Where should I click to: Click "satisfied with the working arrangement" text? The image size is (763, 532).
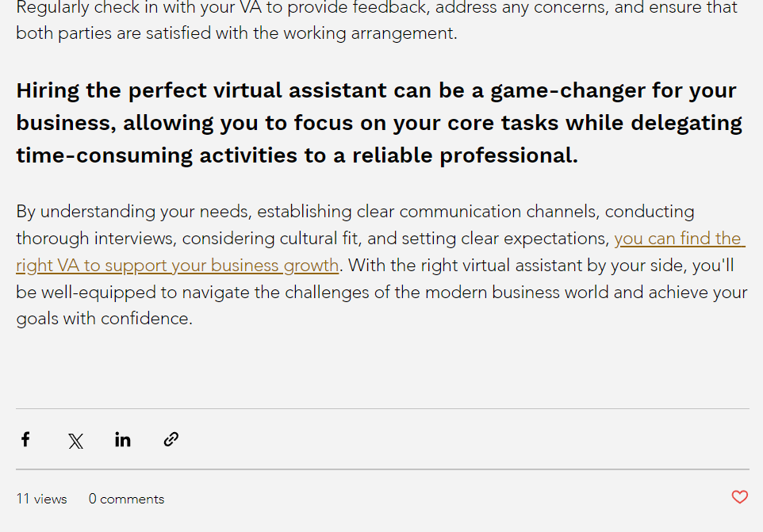[310, 34]
